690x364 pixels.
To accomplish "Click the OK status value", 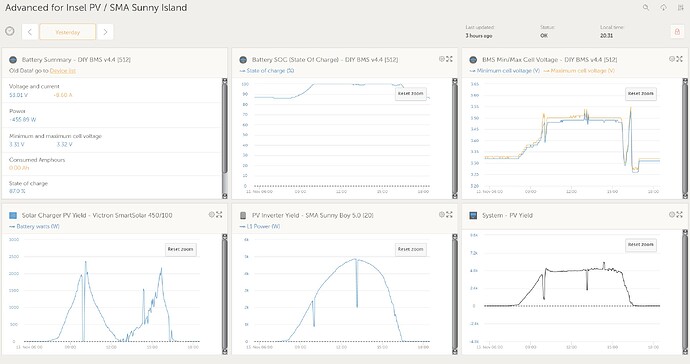I will [544, 36].
